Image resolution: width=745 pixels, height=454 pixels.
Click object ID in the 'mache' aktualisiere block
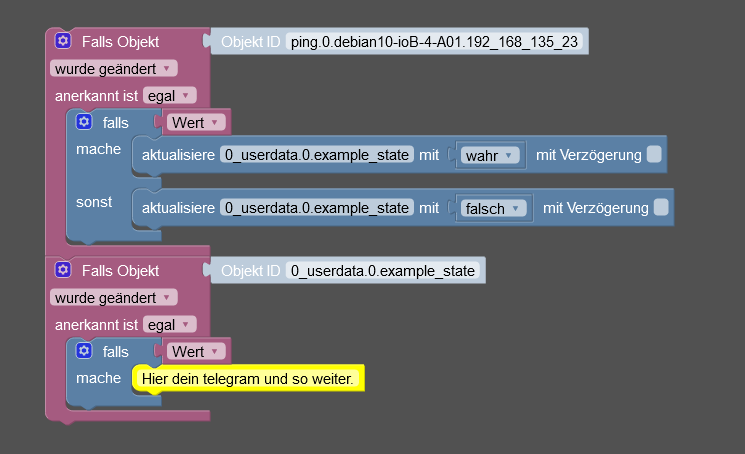(x=317, y=155)
